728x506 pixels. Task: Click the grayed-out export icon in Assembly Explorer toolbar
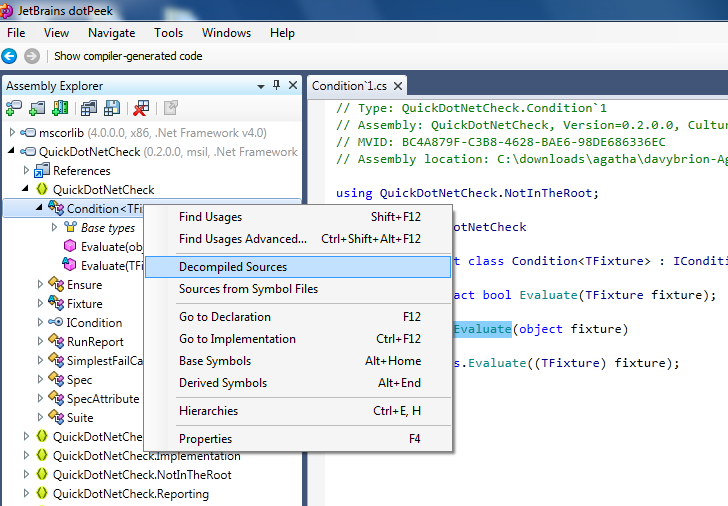coord(170,108)
